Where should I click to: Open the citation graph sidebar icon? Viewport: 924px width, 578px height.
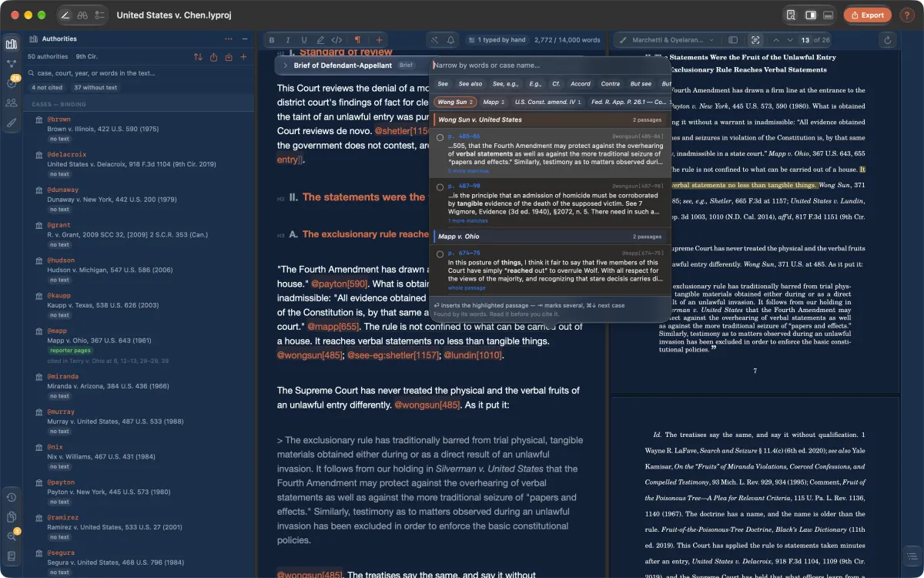click(x=12, y=64)
